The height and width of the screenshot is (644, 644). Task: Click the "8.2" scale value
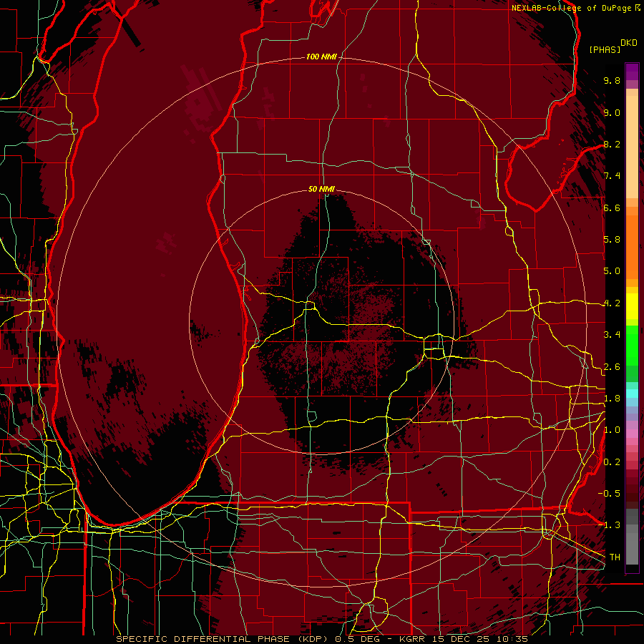pyautogui.click(x=612, y=144)
